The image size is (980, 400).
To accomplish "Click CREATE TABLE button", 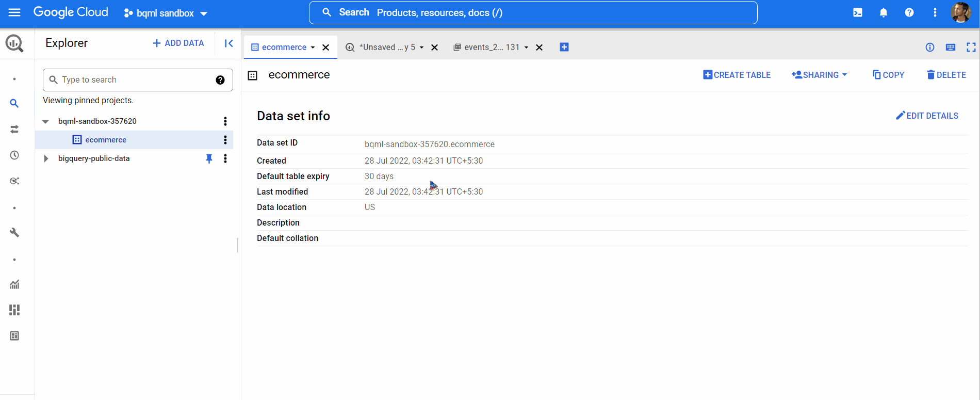I will click(737, 75).
